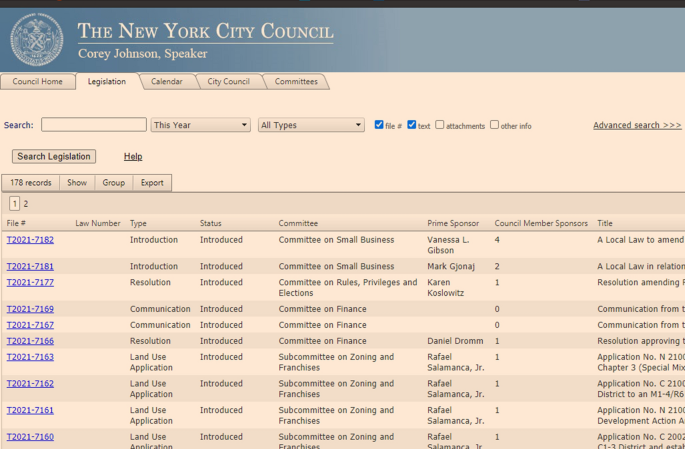The image size is (685, 449).
Task: Open file T2021-7177
Action: pyautogui.click(x=30, y=283)
